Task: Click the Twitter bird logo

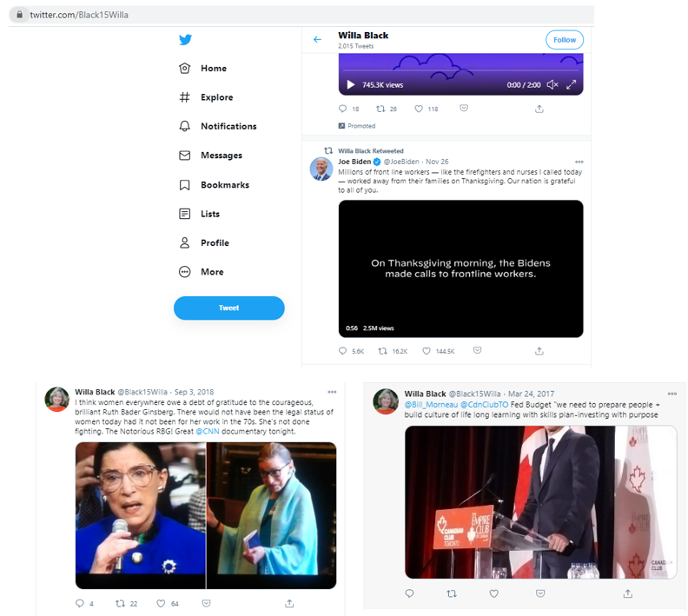Action: 185,39
